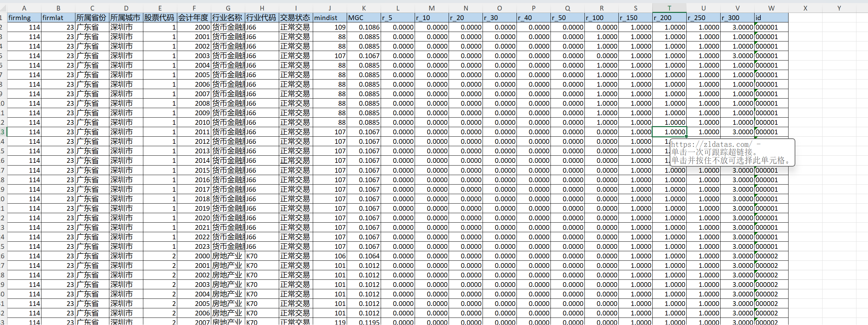Select firmlng 114 cell in stock 1 year 2009 row

click(24, 113)
